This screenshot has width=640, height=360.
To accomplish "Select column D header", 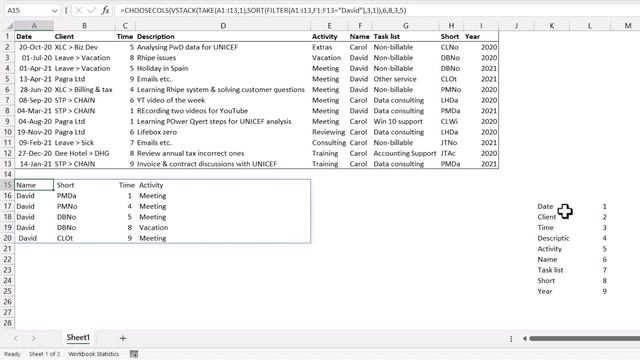I will (223, 26).
